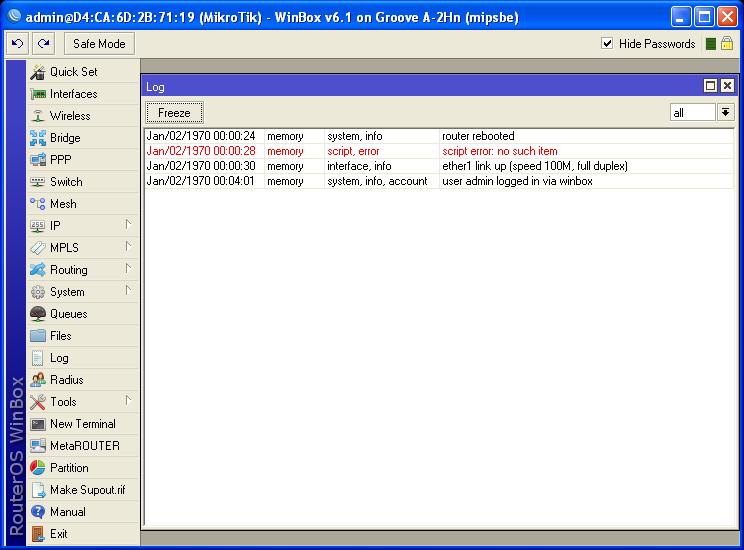Image resolution: width=744 pixels, height=550 pixels.
Task: Open the Wireless antenna icon
Action: tap(38, 116)
